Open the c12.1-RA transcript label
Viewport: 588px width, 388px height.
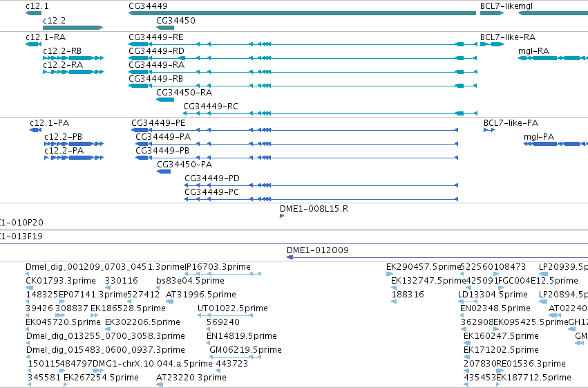coord(46,37)
